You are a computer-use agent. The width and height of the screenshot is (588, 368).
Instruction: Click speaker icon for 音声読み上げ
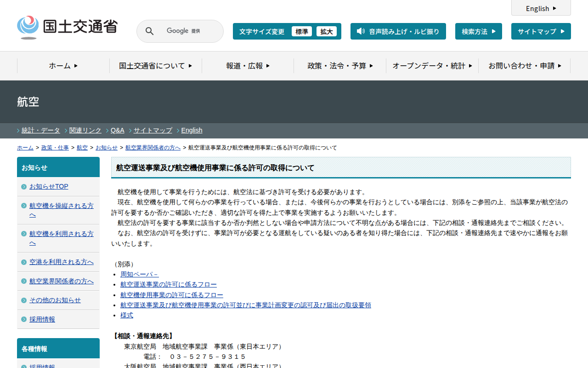[361, 31]
